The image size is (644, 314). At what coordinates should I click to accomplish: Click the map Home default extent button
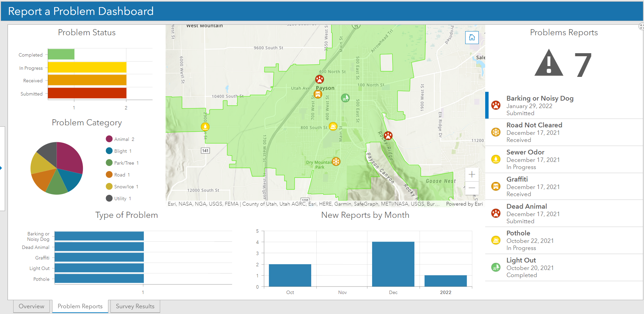click(472, 37)
